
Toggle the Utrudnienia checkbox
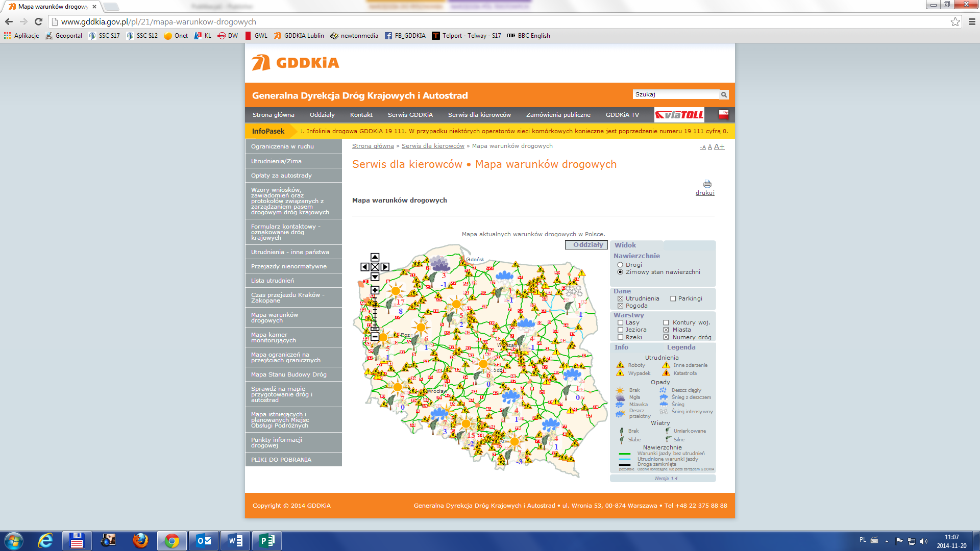pyautogui.click(x=620, y=298)
